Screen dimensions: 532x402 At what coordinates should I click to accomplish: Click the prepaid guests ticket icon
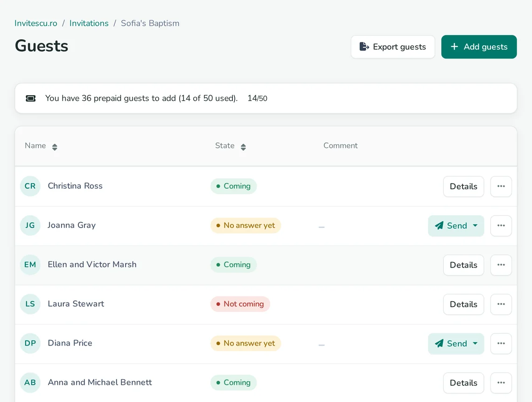point(31,99)
